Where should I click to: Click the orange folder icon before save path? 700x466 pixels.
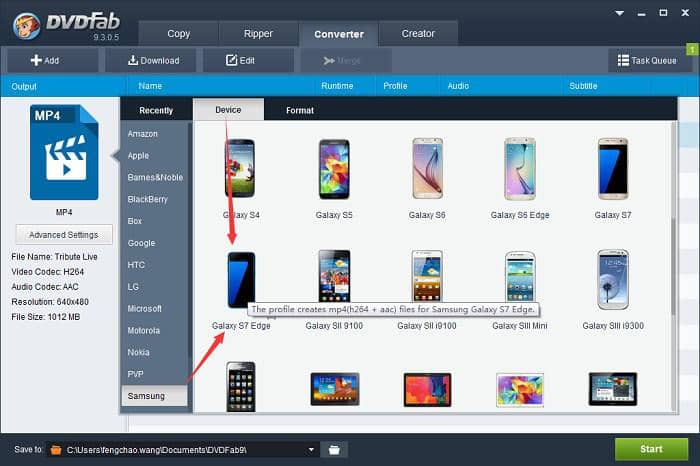pyautogui.click(x=56, y=449)
